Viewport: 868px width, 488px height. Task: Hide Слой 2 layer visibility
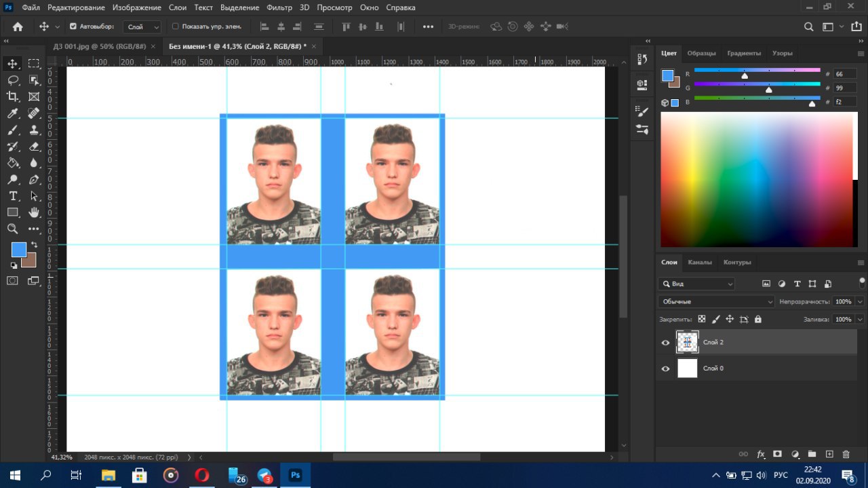coord(665,343)
